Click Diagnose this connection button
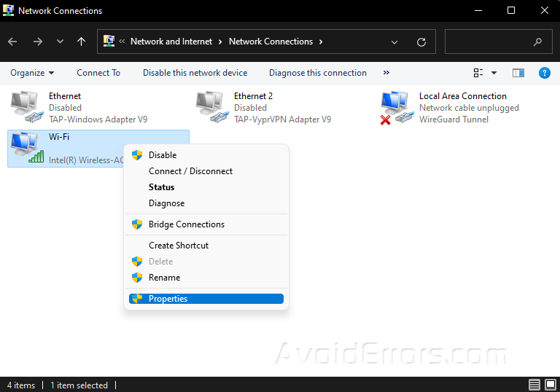This screenshot has width=560, height=392. coord(317,73)
